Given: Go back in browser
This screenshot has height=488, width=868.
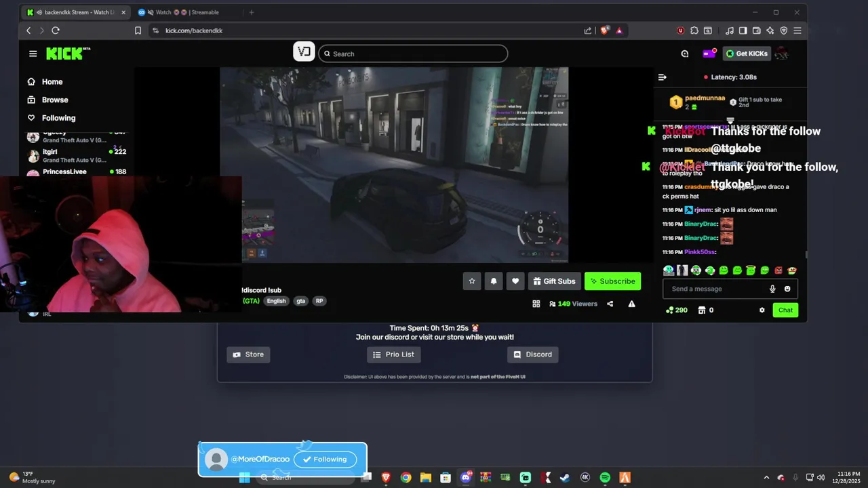Looking at the screenshot, I should point(28,30).
